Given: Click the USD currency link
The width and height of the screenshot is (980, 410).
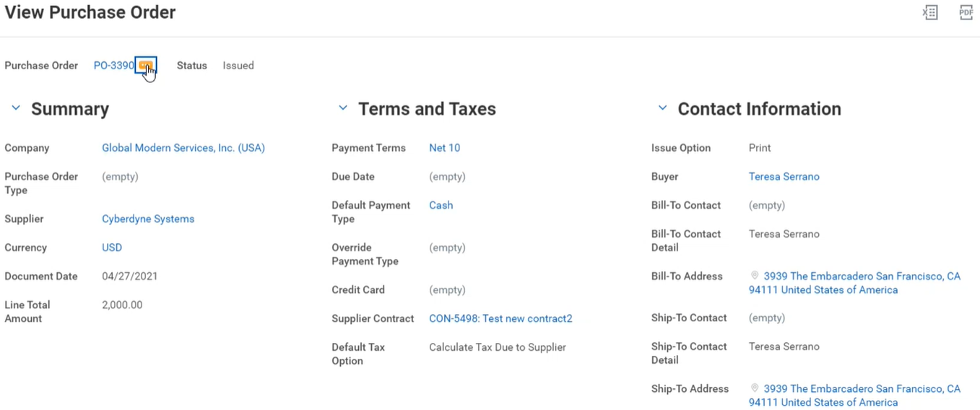Looking at the screenshot, I should tap(112, 248).
